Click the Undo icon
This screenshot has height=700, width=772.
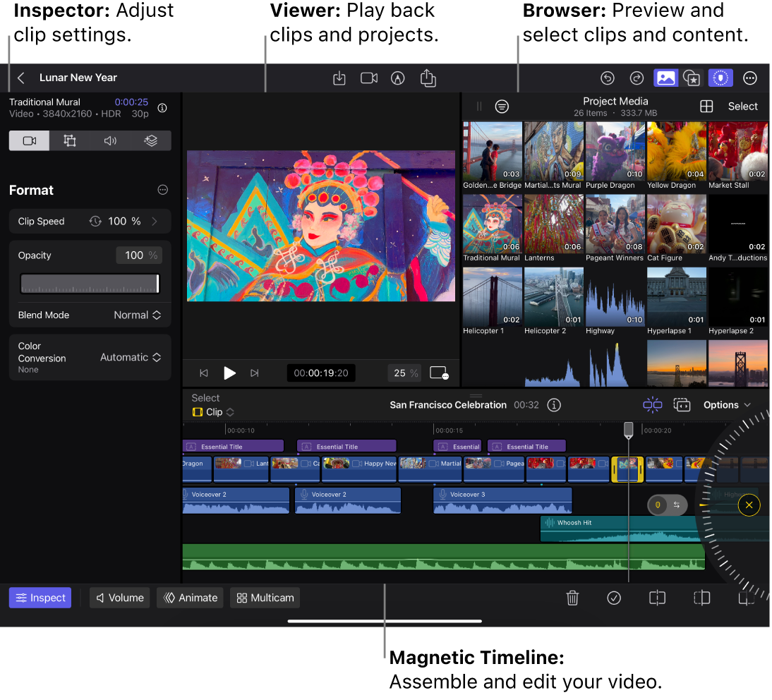(608, 78)
